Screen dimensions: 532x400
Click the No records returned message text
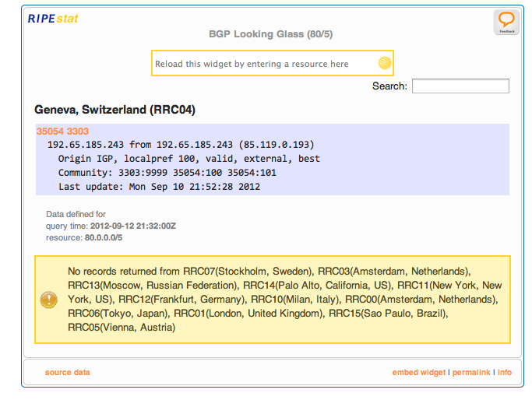(x=284, y=300)
